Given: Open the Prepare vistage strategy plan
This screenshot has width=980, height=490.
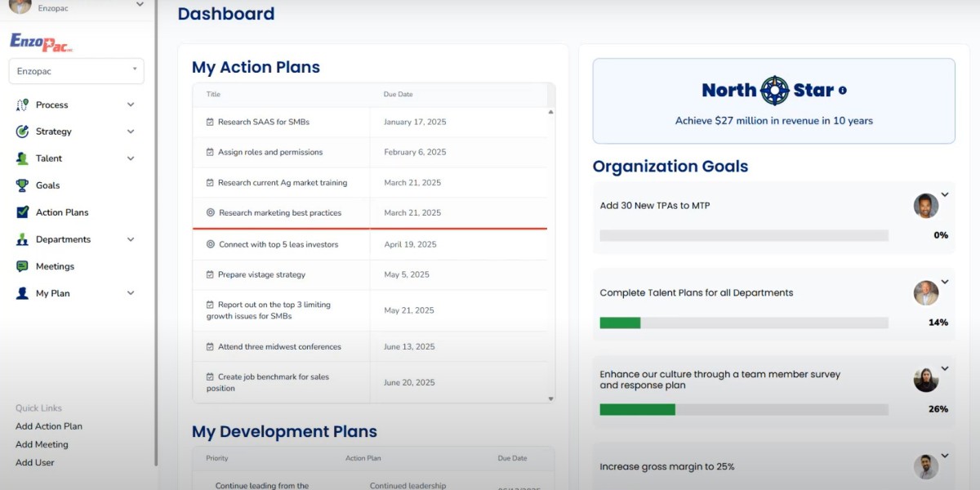Looking at the screenshot, I should tap(261, 274).
